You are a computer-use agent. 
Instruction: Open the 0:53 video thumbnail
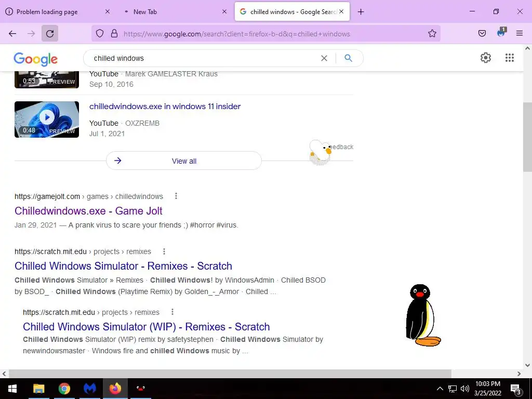point(47,79)
